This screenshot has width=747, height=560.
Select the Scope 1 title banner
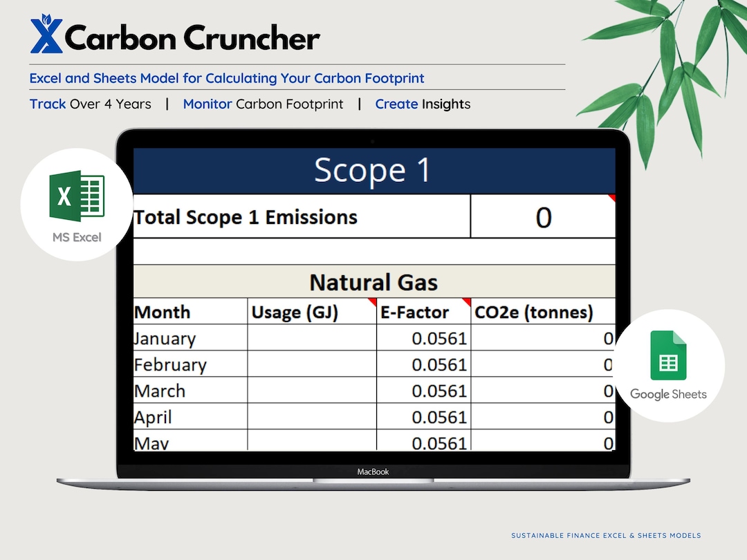372,169
